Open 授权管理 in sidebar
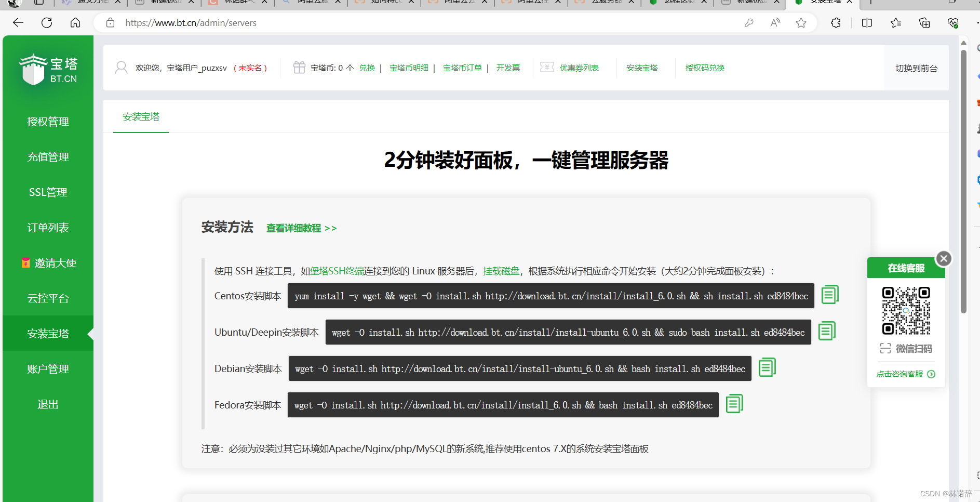This screenshot has width=980, height=502. (x=48, y=122)
